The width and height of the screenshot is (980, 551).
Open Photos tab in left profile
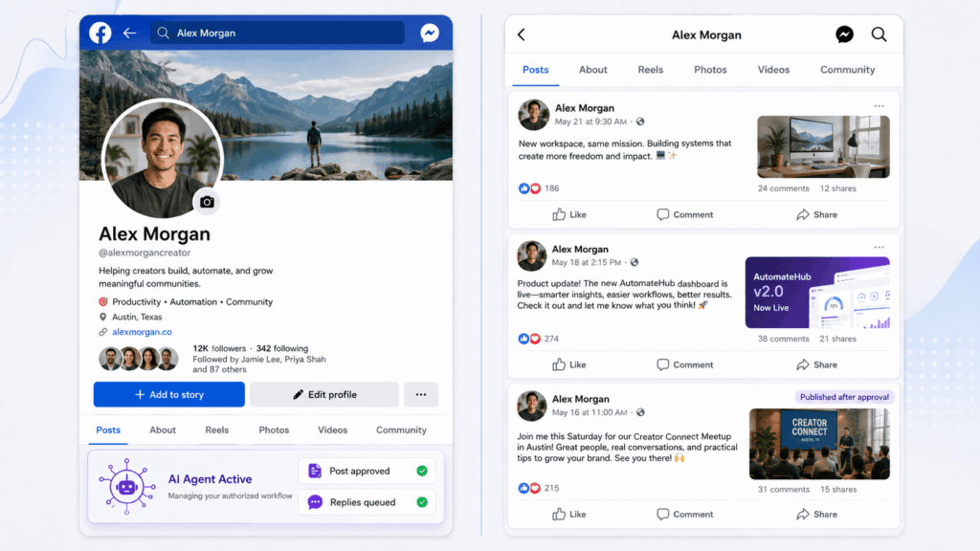pos(274,430)
